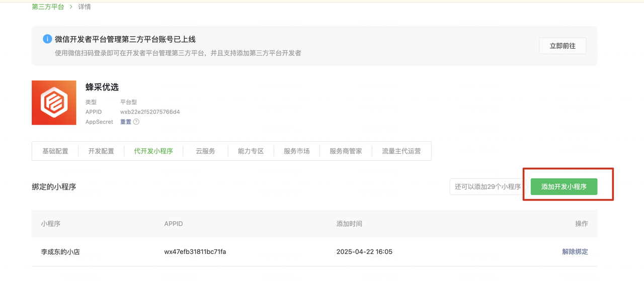This screenshot has width=644, height=284.
Task: Click the green 添加开发小程序 button
Action: 563,186
